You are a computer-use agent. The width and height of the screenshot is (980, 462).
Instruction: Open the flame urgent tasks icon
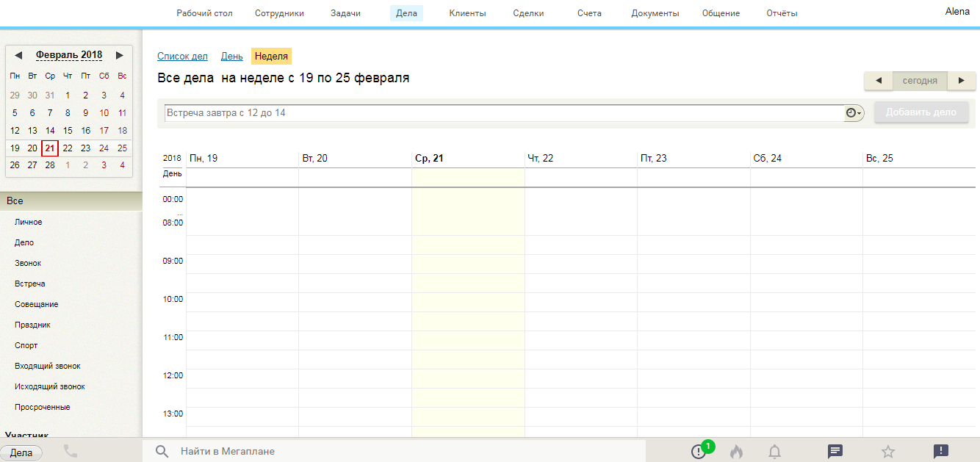point(736,451)
